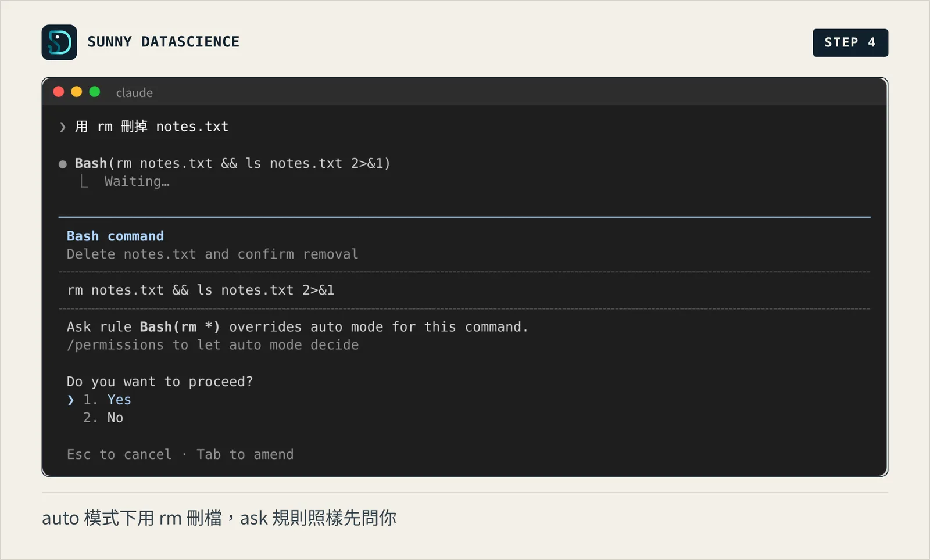Click the prompt chevron before the user message
The image size is (930, 560).
click(63, 127)
